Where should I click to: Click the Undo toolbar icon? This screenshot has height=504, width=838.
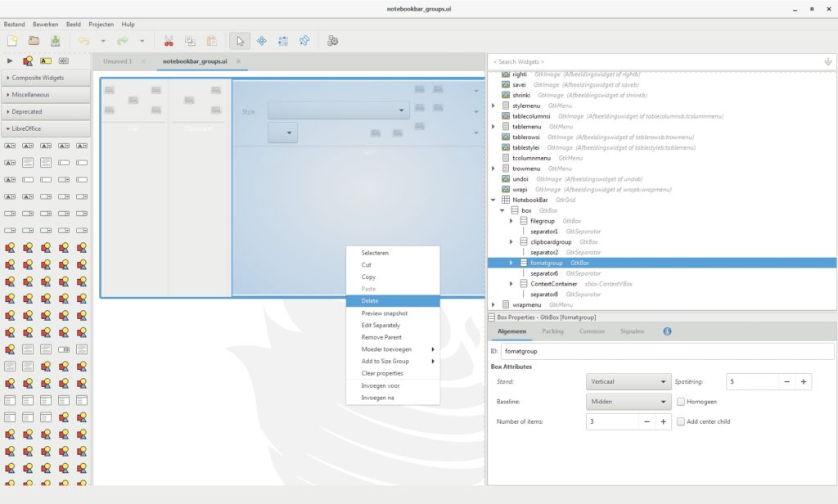pos(83,40)
